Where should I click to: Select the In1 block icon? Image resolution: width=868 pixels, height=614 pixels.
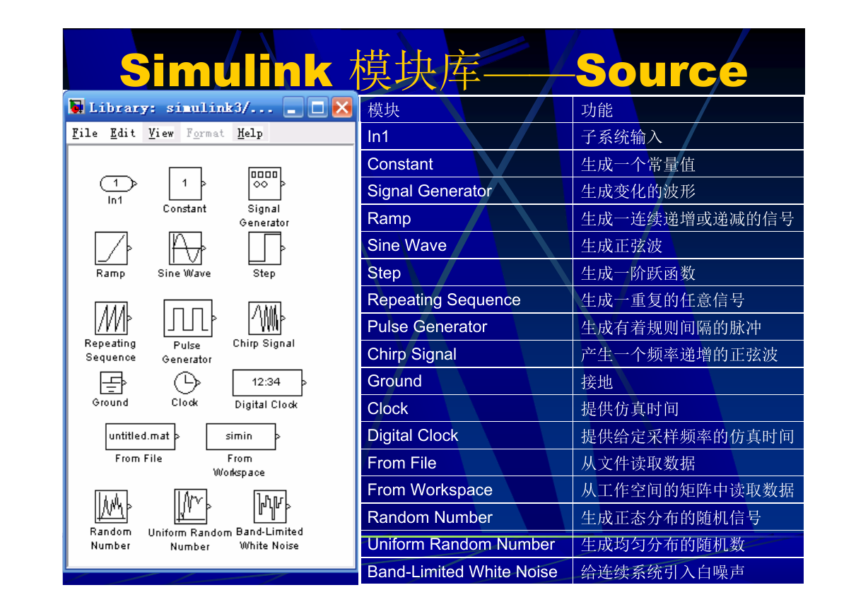click(x=117, y=184)
